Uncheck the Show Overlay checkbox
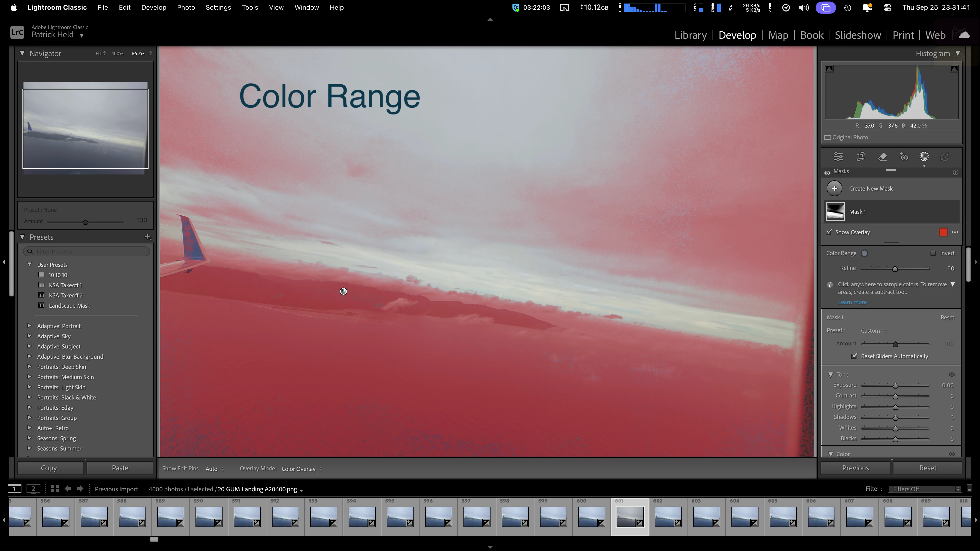Image resolution: width=980 pixels, height=551 pixels. (x=829, y=232)
